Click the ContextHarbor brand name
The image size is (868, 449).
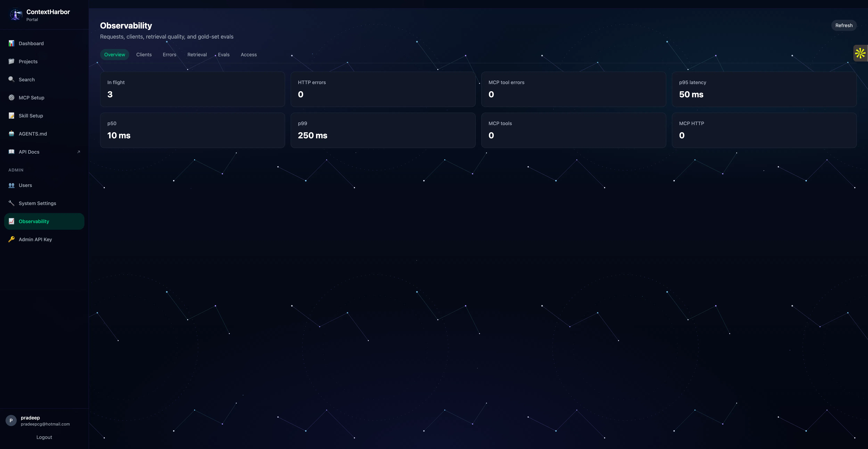tap(48, 12)
